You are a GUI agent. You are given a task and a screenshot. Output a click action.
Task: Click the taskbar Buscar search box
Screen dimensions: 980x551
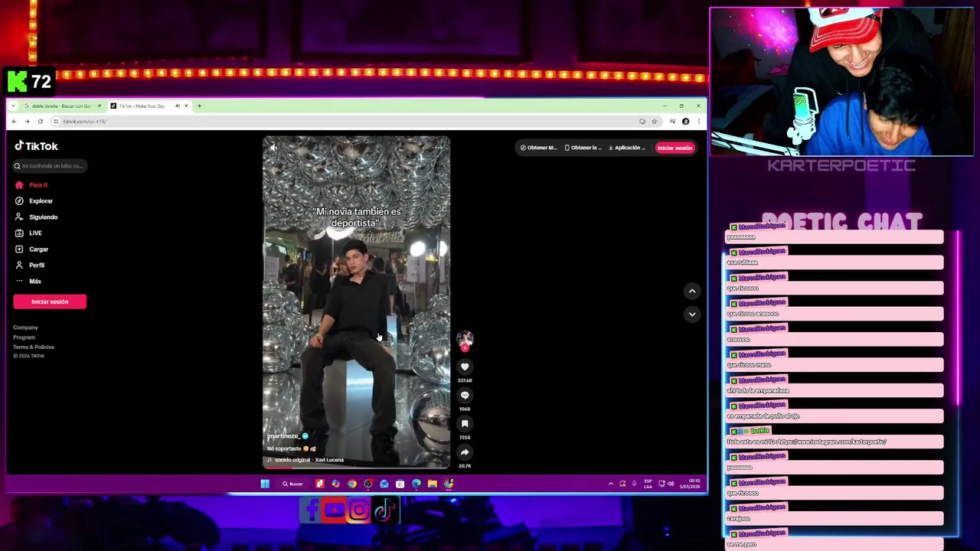tap(292, 484)
